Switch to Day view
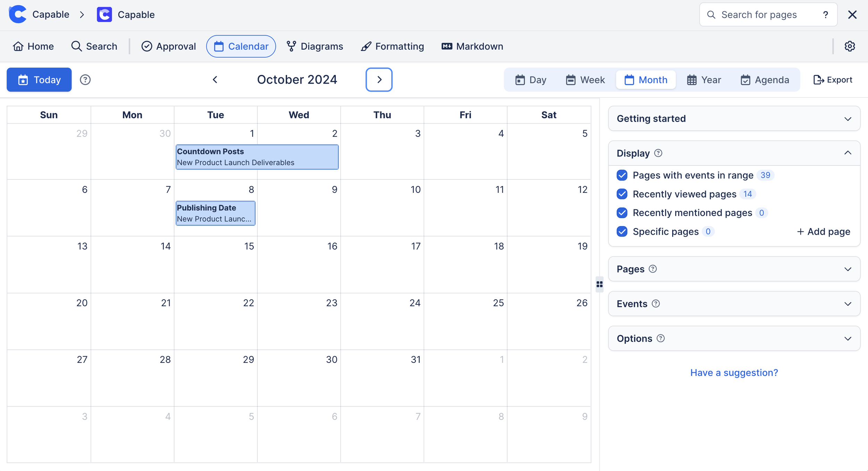 [531, 80]
